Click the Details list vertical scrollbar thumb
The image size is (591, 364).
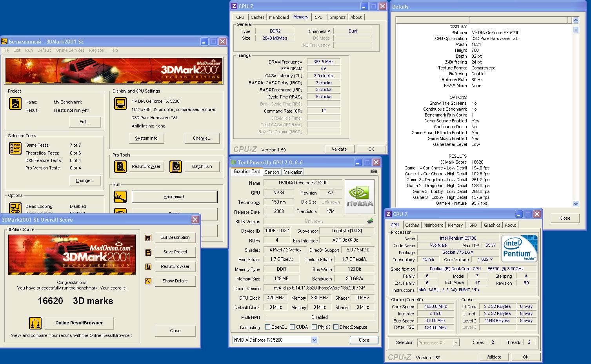coord(576,29)
